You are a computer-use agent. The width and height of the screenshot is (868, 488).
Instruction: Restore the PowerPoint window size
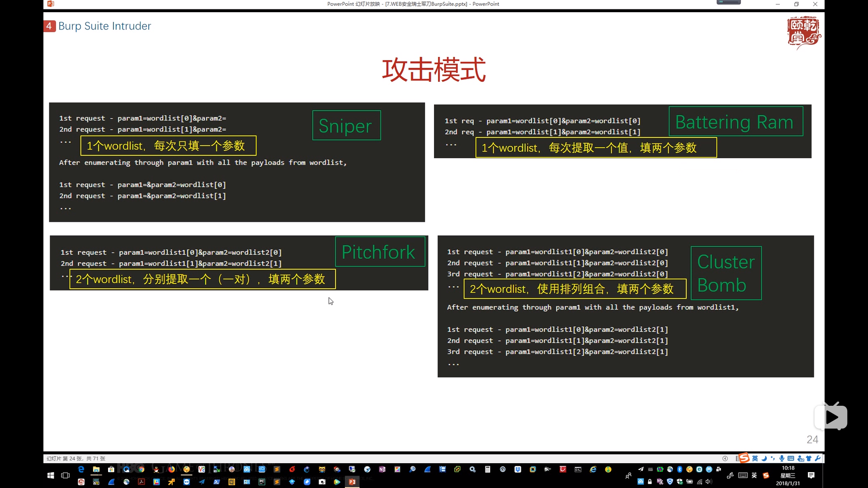pyautogui.click(x=797, y=4)
